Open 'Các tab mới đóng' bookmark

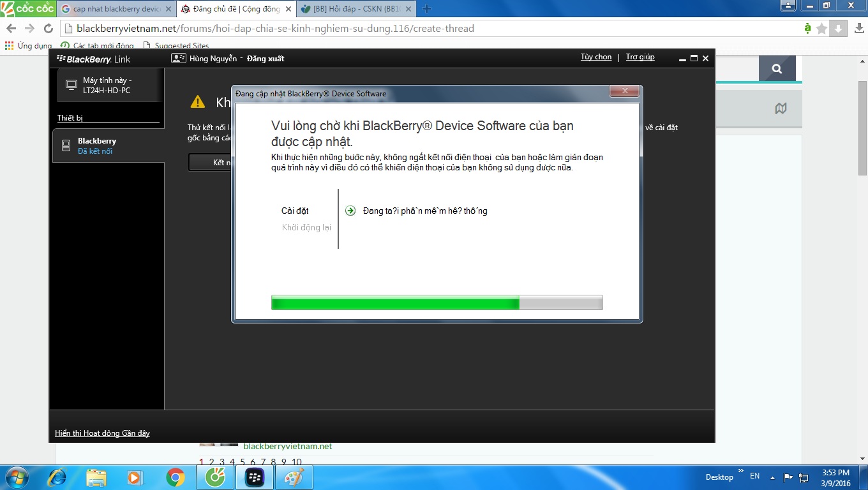click(97, 46)
